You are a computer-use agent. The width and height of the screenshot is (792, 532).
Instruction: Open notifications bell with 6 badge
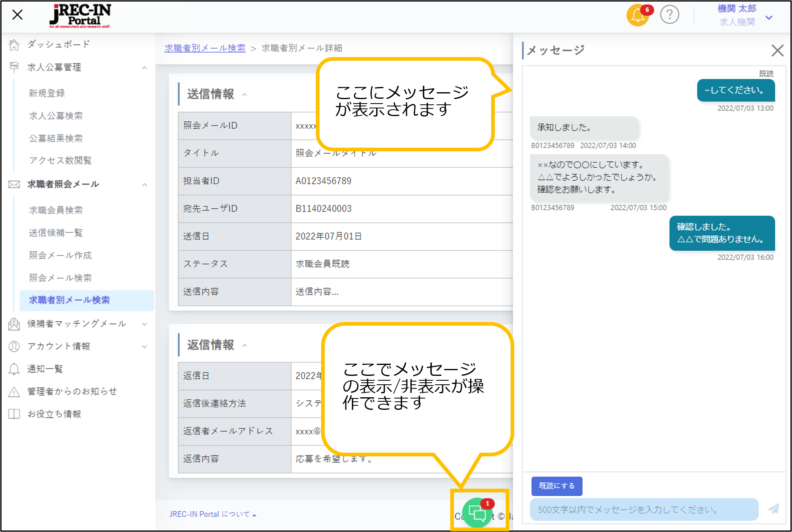(x=638, y=15)
